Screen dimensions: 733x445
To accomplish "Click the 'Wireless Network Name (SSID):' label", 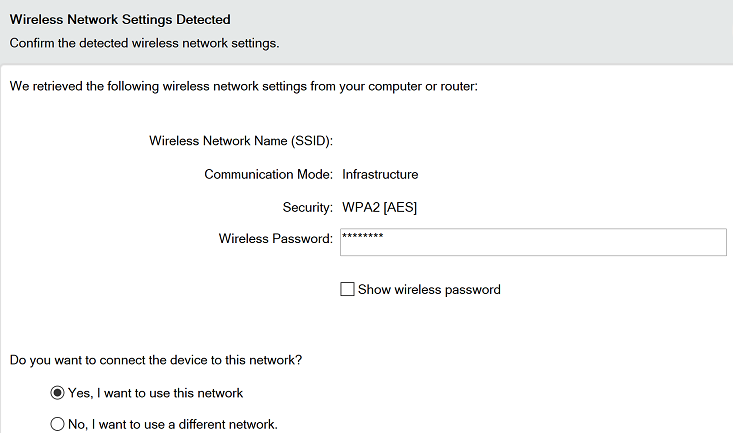I will [x=241, y=141].
